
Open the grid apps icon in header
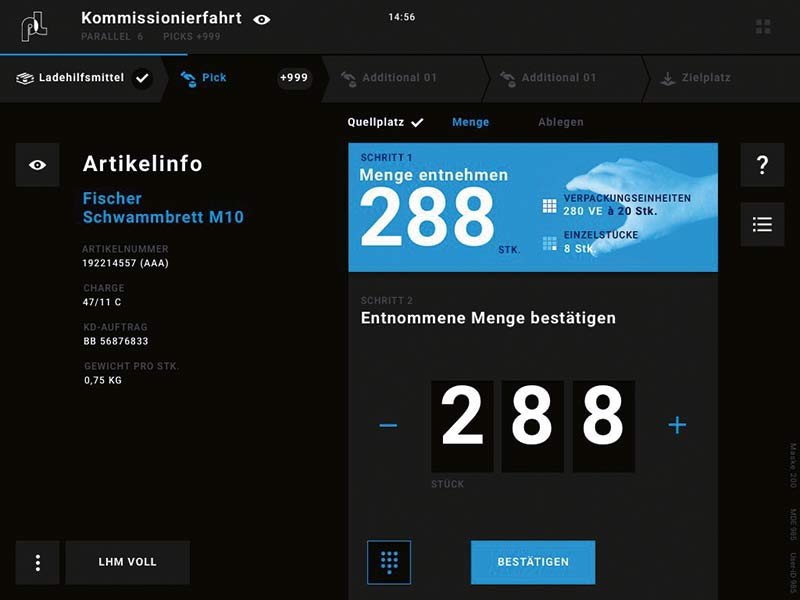763,27
